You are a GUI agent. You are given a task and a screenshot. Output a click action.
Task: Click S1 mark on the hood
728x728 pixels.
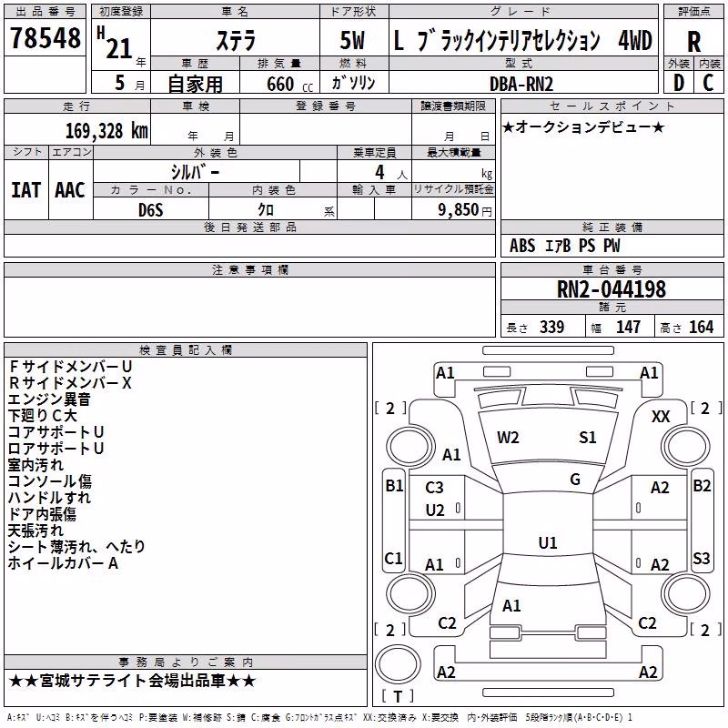[588, 438]
